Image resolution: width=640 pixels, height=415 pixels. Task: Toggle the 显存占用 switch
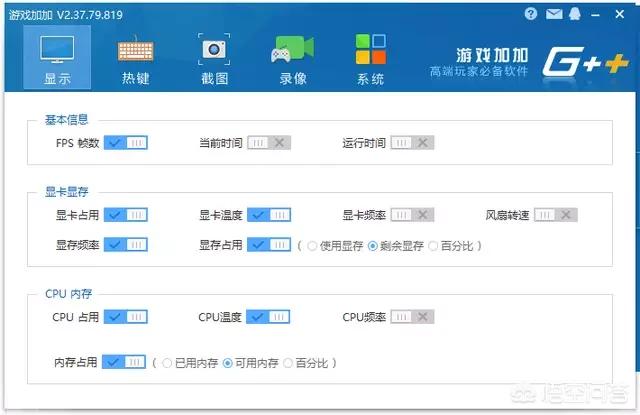click(x=269, y=245)
